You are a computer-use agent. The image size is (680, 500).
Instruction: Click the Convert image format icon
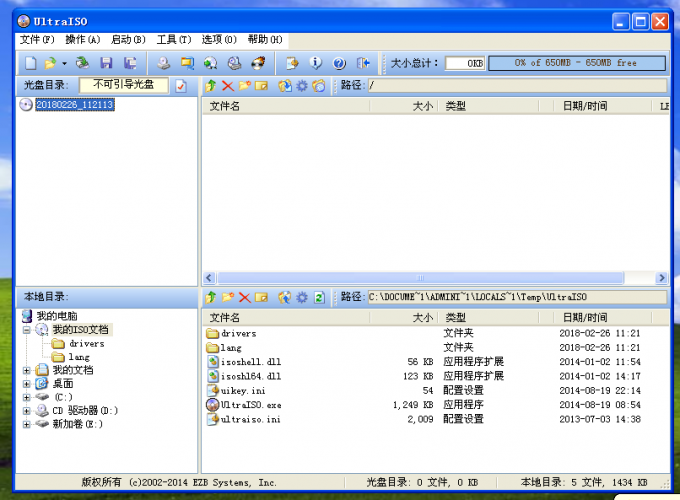(187, 63)
